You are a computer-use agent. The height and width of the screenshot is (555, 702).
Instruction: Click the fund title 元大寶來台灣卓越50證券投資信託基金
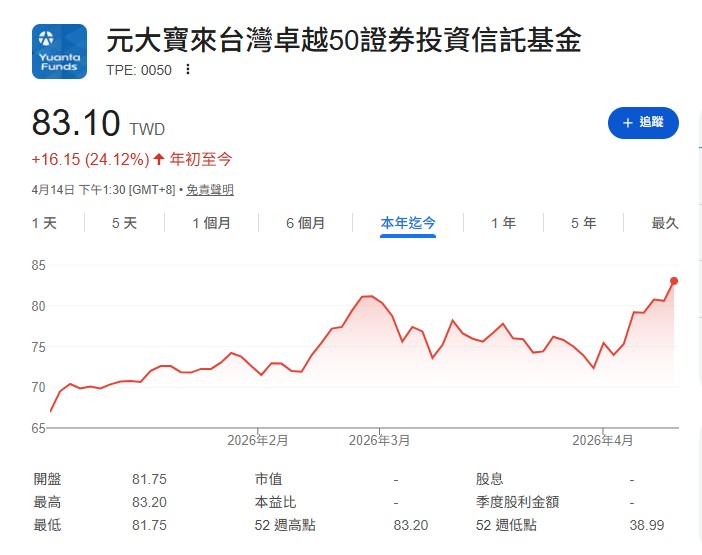click(x=344, y=40)
